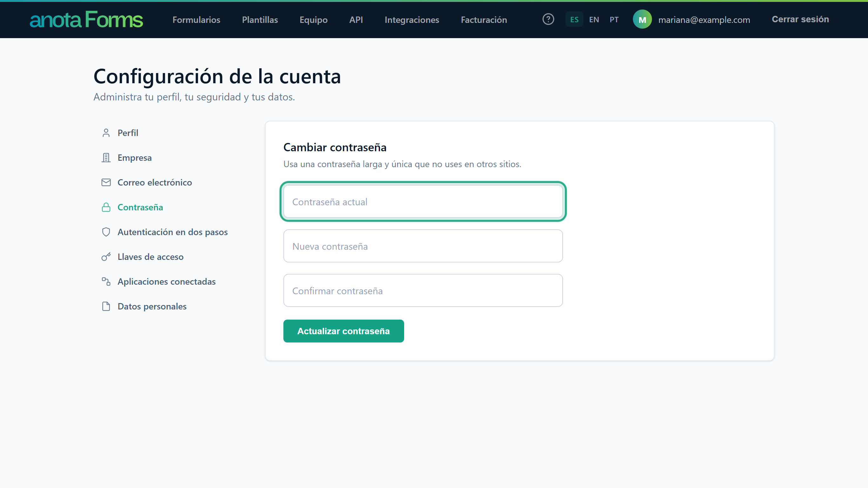Click the Datos personales document icon
Viewport: 868px width, 488px height.
coord(106,306)
